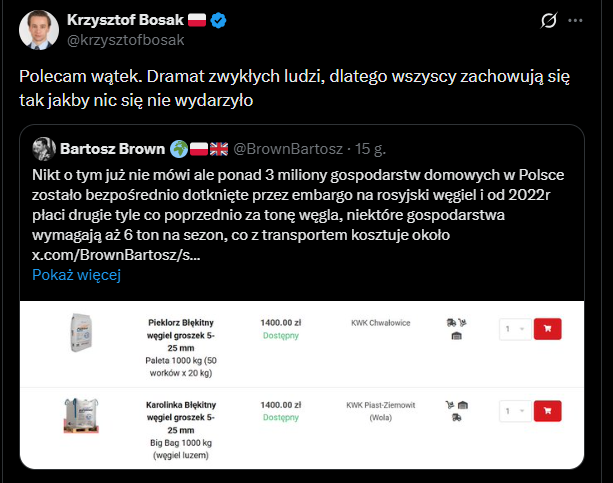This screenshot has width=613, height=483.
Task: Click delivery icons for KWK Piast-Ziemowit
Action: [x=456, y=410]
